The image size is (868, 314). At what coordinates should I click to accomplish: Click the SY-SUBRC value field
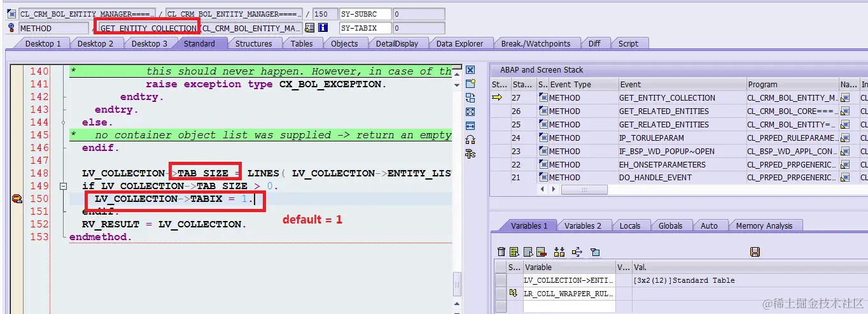tap(418, 14)
